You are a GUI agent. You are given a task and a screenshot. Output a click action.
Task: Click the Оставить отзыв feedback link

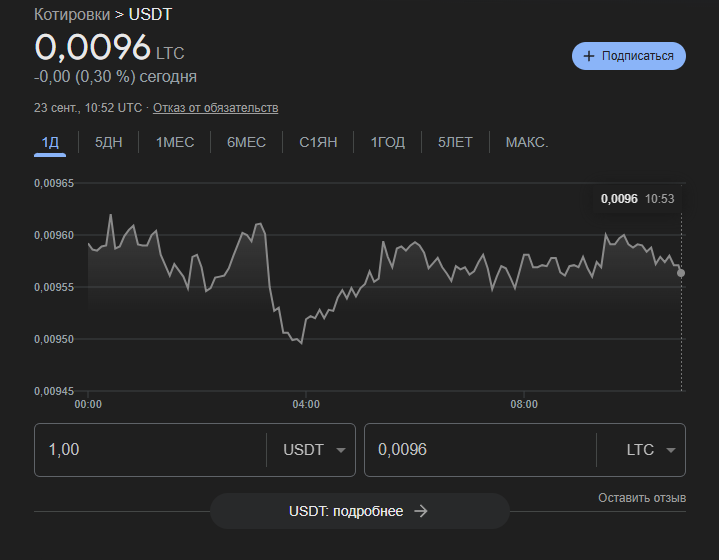pyautogui.click(x=641, y=497)
